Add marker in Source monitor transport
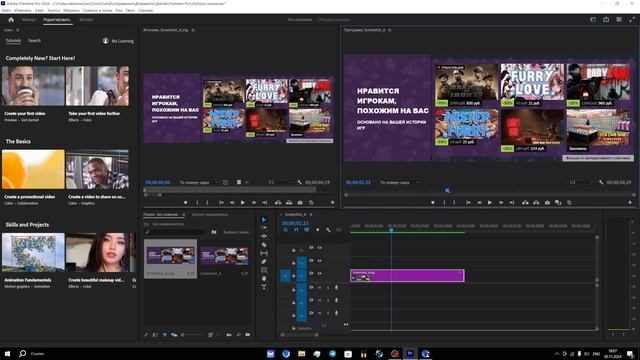The height and width of the screenshot is (360, 640). [x=185, y=202]
